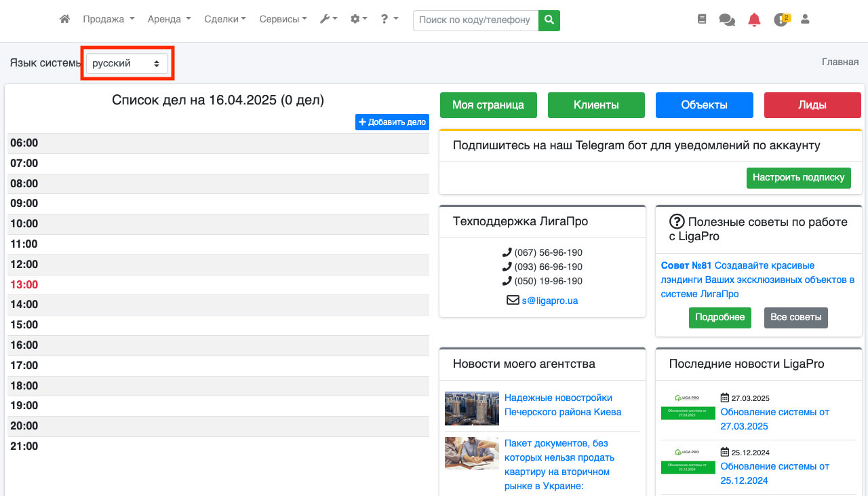Open the Сделки menu
Image resolution: width=868 pixels, height=496 pixels.
click(224, 20)
